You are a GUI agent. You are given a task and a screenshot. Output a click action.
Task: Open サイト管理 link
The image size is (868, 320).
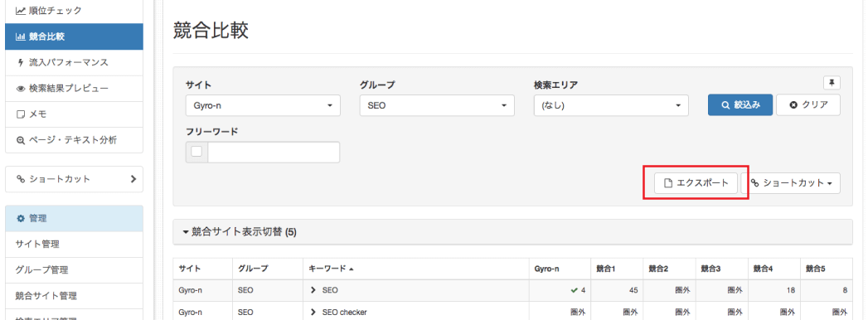tap(74, 245)
